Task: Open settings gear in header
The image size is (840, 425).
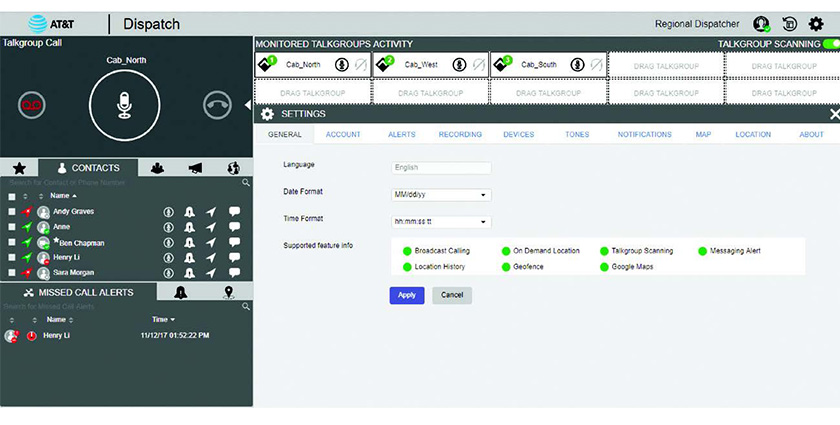Action: [x=816, y=24]
